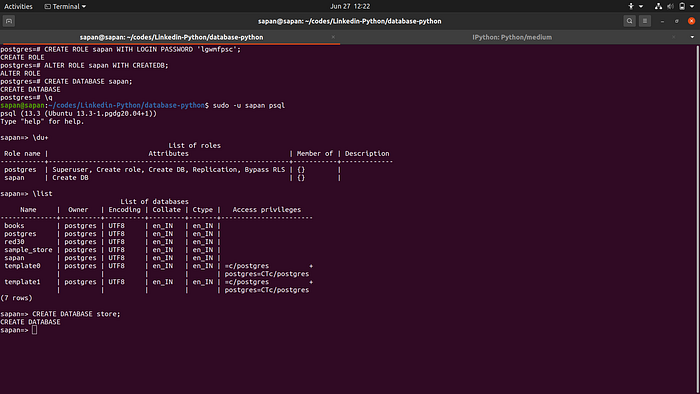Click the prompt cursor after 'sapan=>'
This screenshot has width=700, height=394.
(34, 330)
